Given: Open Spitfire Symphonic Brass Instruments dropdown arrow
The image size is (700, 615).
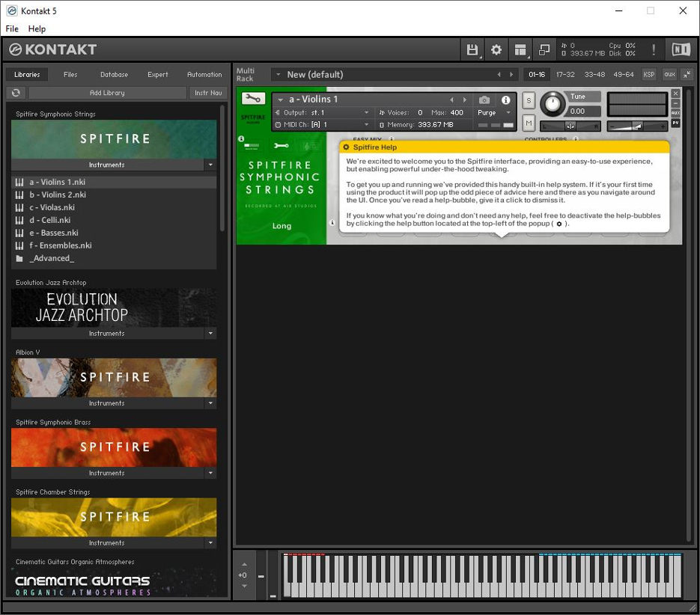Looking at the screenshot, I should [x=210, y=473].
